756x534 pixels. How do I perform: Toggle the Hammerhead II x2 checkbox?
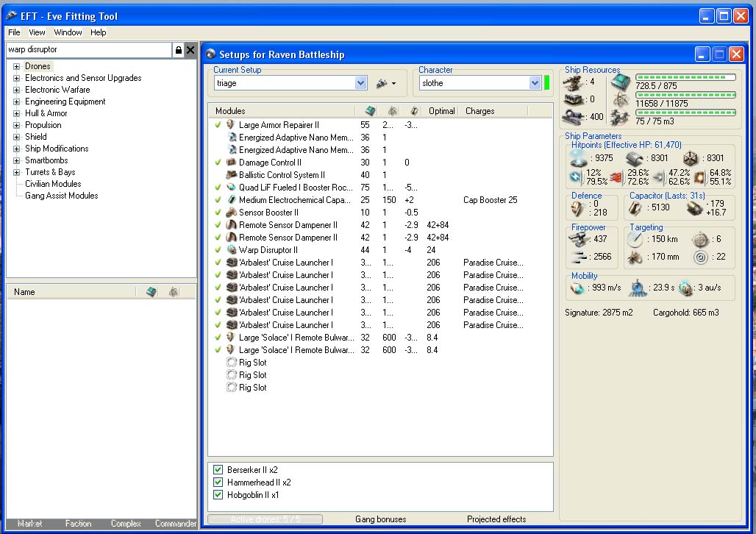[218, 483]
